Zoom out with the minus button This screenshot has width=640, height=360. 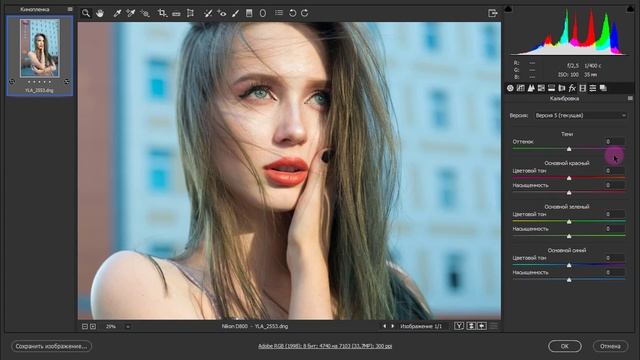point(85,327)
